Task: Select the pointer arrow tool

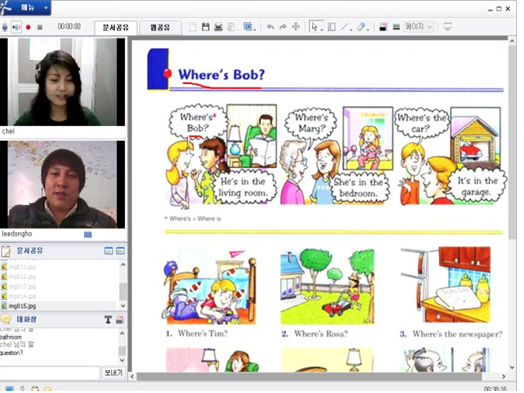Action: tap(314, 27)
